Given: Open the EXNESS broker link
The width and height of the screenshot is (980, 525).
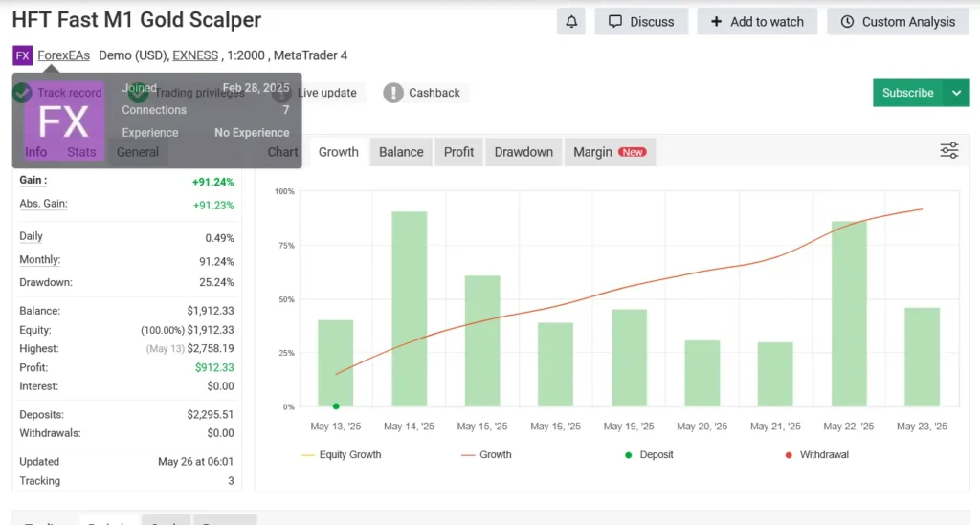Looking at the screenshot, I should pyautogui.click(x=194, y=55).
